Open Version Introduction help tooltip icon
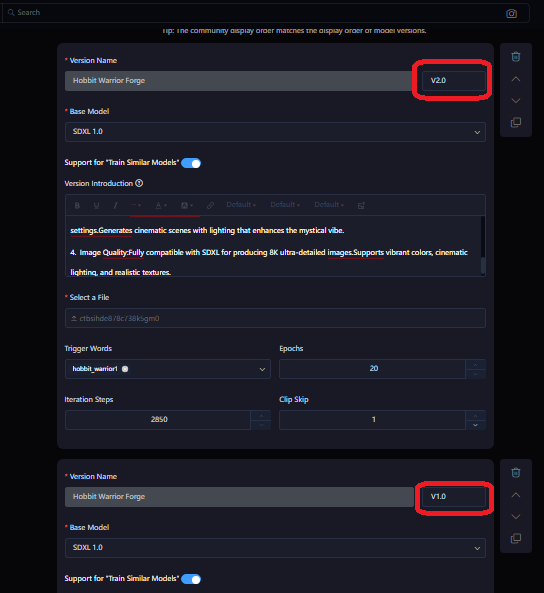The width and height of the screenshot is (544, 593). coord(139,183)
